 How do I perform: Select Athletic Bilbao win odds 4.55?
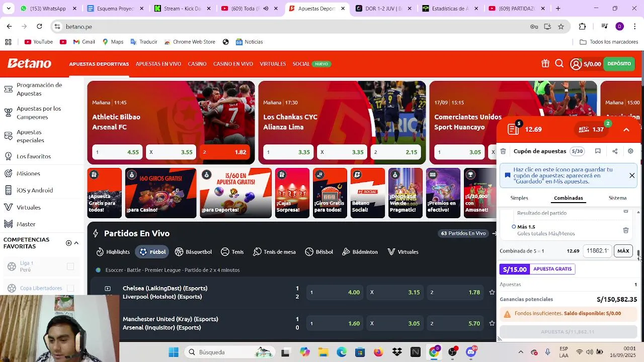pyautogui.click(x=117, y=152)
